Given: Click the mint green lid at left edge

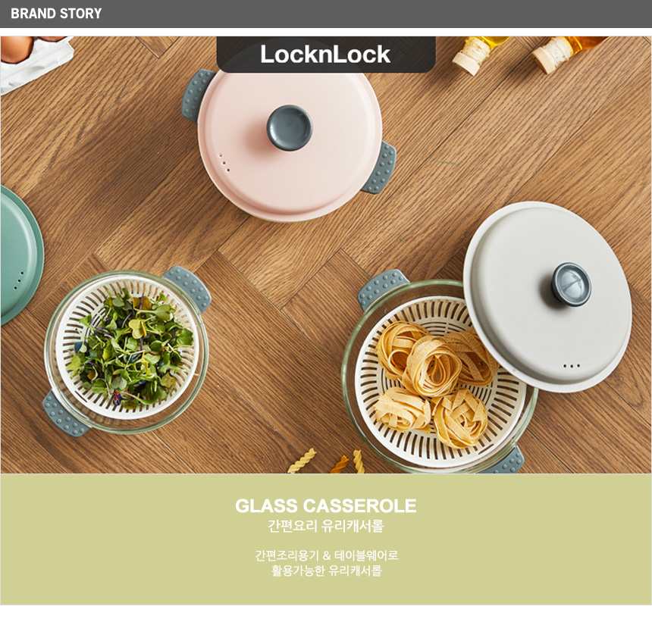Looking at the screenshot, I should pyautogui.click(x=20, y=255).
